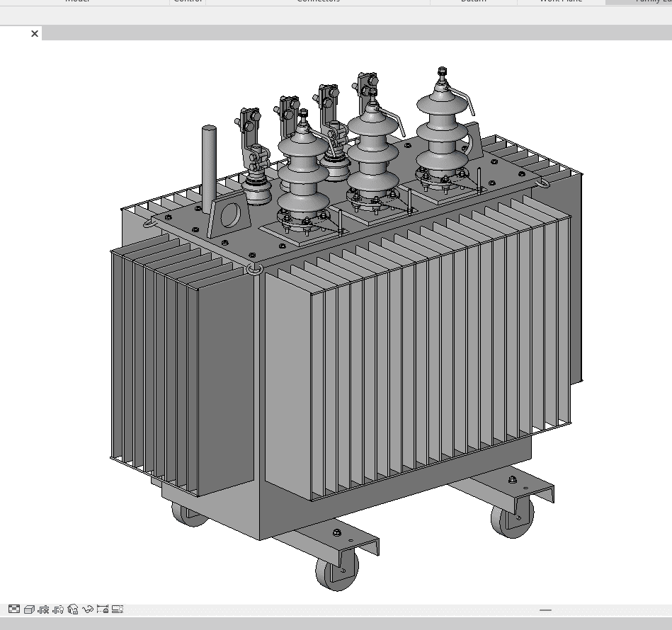672x630 pixels.
Task: Select the middle high-voltage bushing insulator
Action: click(x=372, y=156)
